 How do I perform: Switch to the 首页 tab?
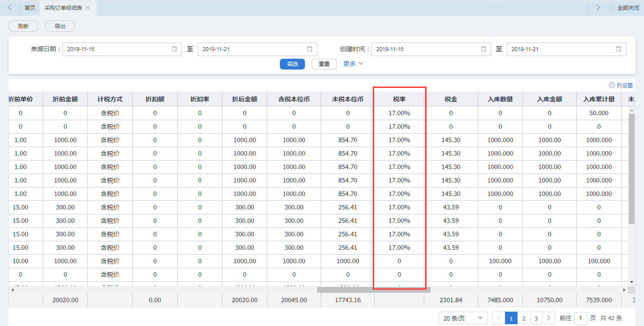[30, 8]
